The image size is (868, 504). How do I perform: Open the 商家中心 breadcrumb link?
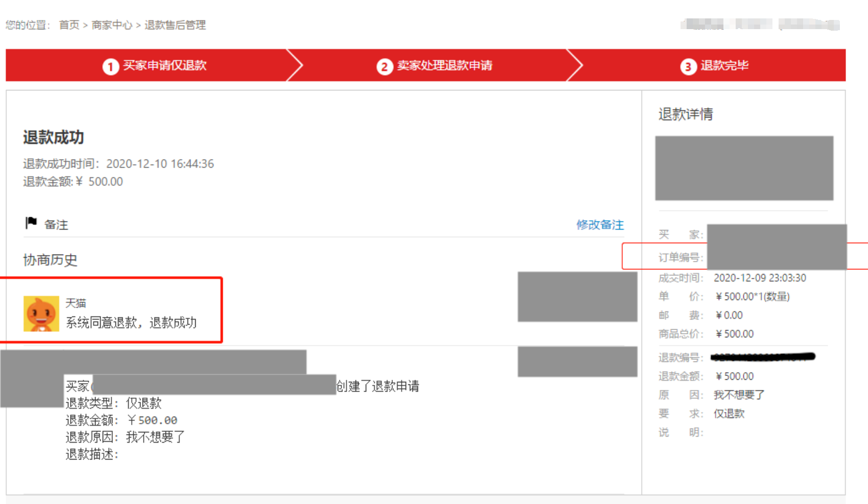tap(112, 25)
